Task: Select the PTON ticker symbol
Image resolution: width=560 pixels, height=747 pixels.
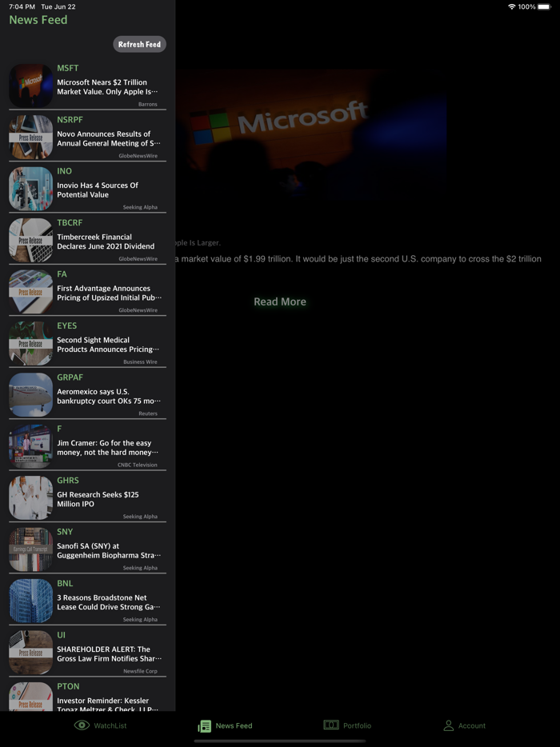Action: pos(68,686)
